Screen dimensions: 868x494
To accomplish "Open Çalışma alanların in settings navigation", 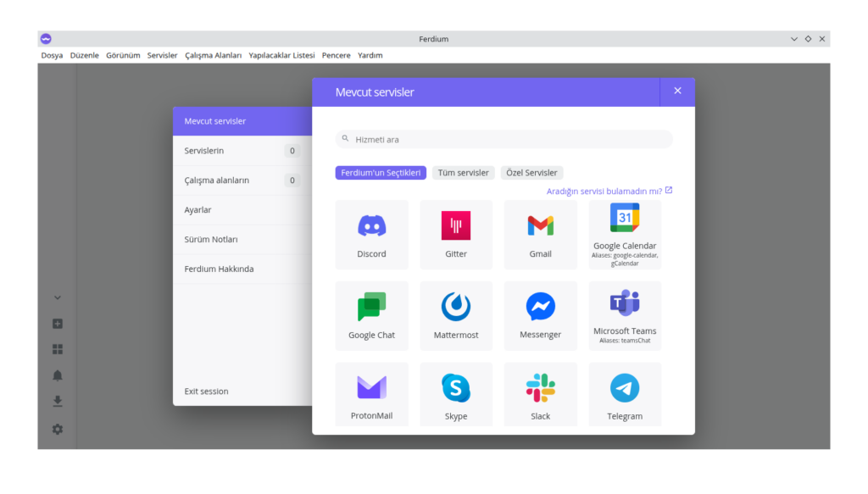I will coord(242,180).
